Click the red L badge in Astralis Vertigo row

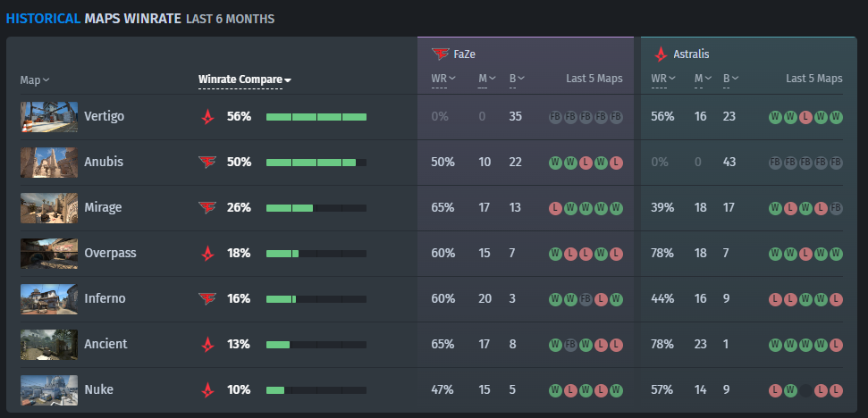(805, 117)
